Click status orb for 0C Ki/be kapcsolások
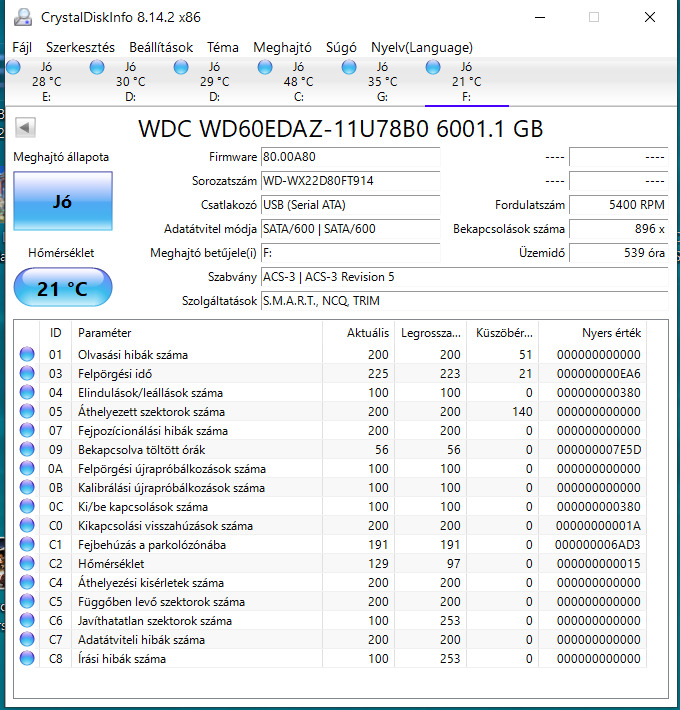Screen dimensions: 680x710 pos(27,506)
